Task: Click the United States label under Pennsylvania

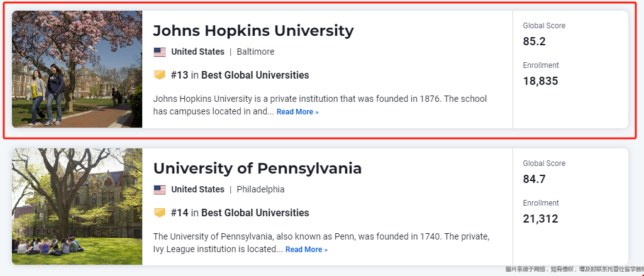Action: point(197,189)
